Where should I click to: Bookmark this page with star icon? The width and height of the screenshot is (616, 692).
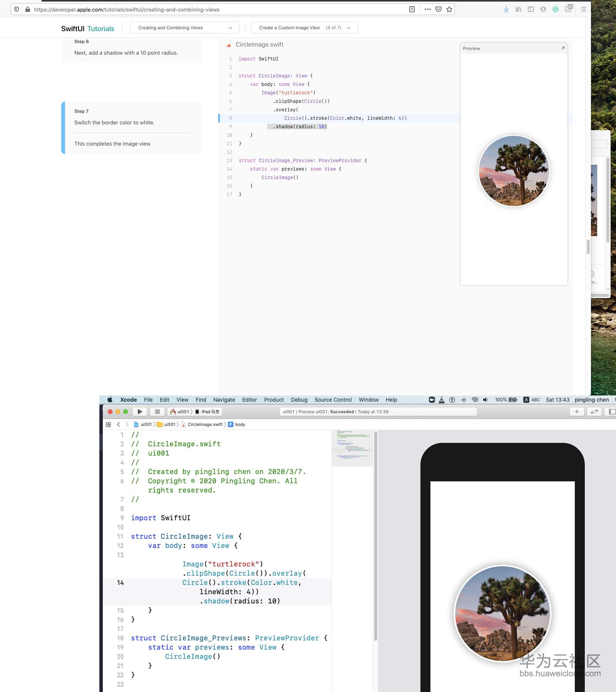[x=449, y=9]
